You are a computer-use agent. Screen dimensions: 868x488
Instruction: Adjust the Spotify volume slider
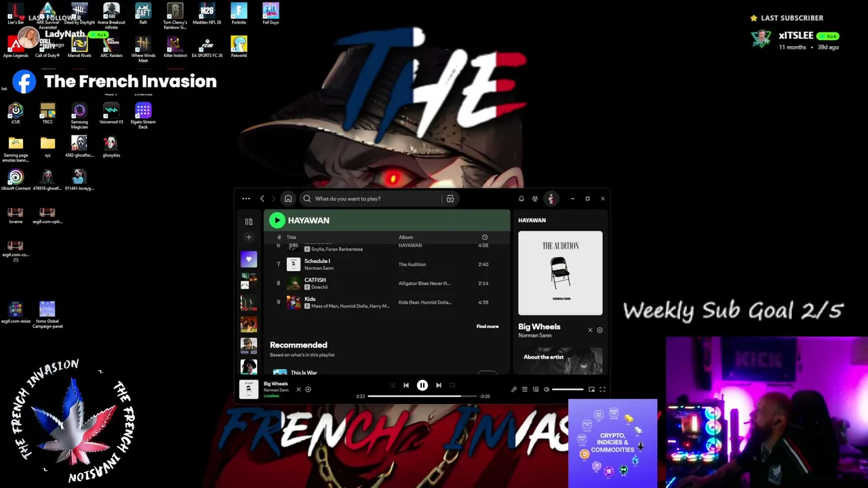click(568, 390)
